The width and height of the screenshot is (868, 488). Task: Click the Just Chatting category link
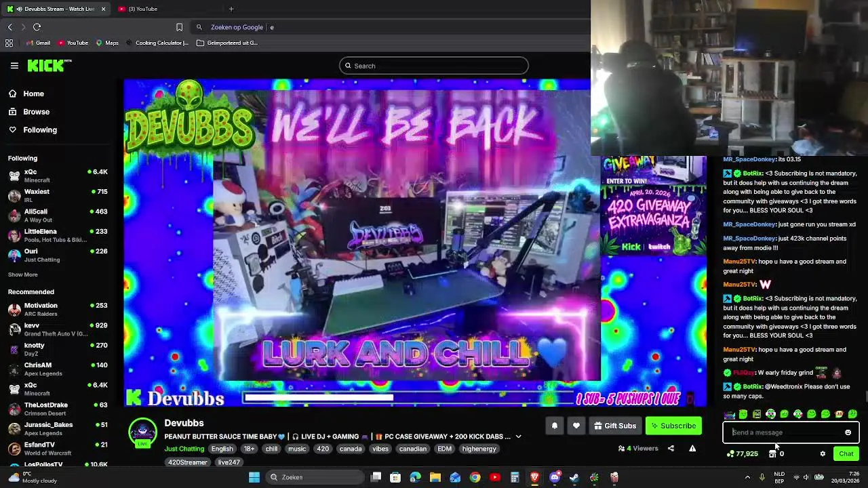[184, 449]
